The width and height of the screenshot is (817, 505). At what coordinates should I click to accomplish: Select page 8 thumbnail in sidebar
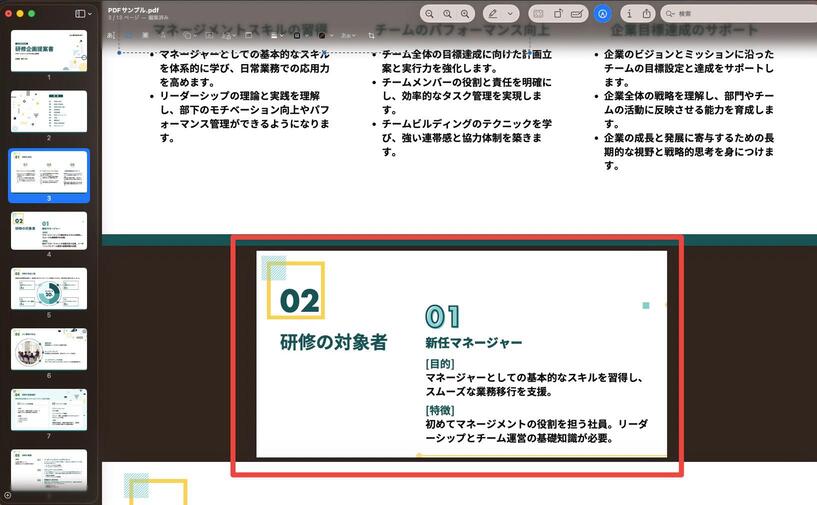pyautogui.click(x=49, y=470)
